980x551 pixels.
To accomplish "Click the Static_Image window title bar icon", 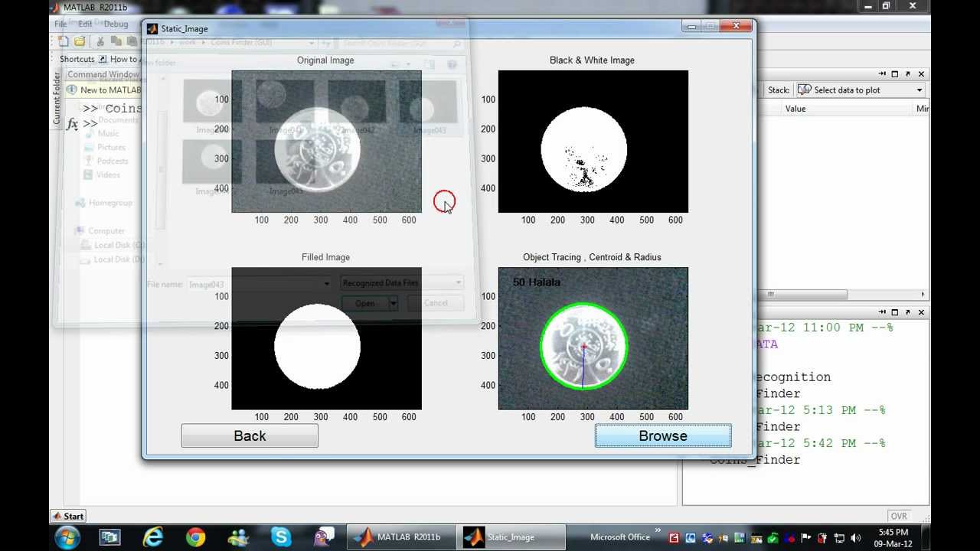I will click(x=152, y=28).
